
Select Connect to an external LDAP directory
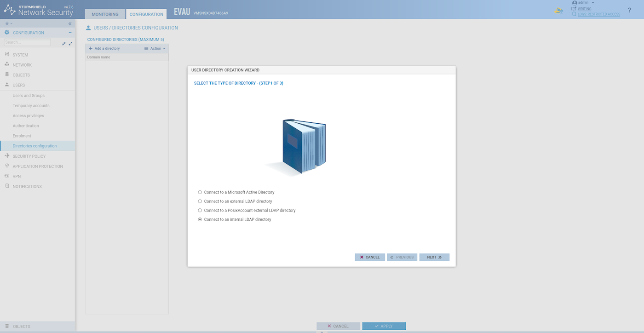(x=200, y=201)
